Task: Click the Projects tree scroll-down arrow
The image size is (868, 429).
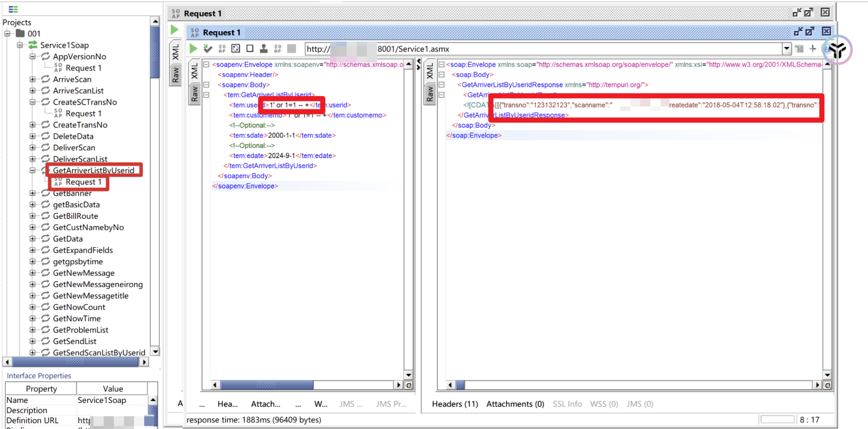Action: coord(155,352)
